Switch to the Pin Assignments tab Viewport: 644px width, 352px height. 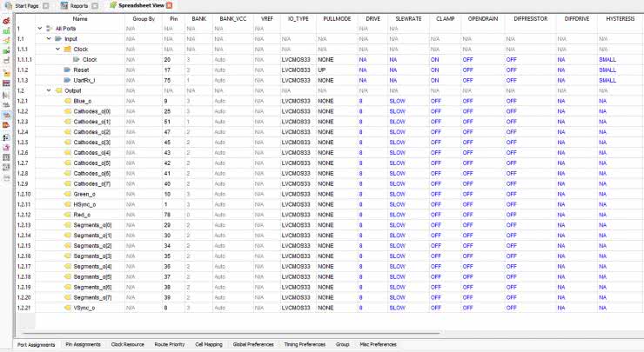point(83,344)
